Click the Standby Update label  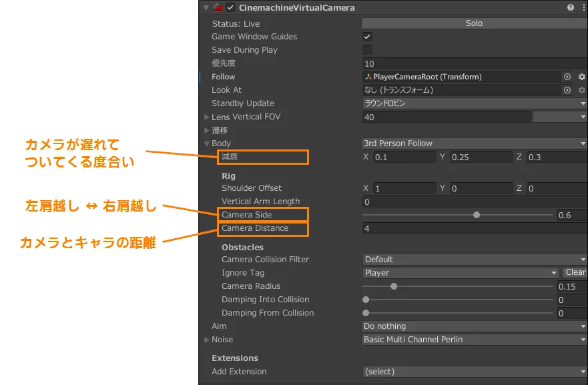coord(243,103)
